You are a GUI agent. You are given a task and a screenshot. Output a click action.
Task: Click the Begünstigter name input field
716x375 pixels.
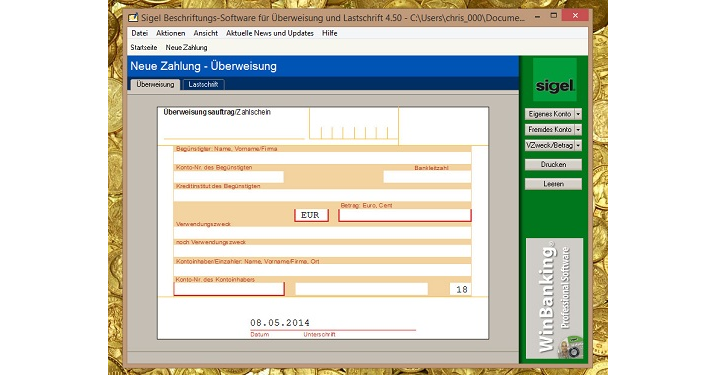(x=322, y=158)
